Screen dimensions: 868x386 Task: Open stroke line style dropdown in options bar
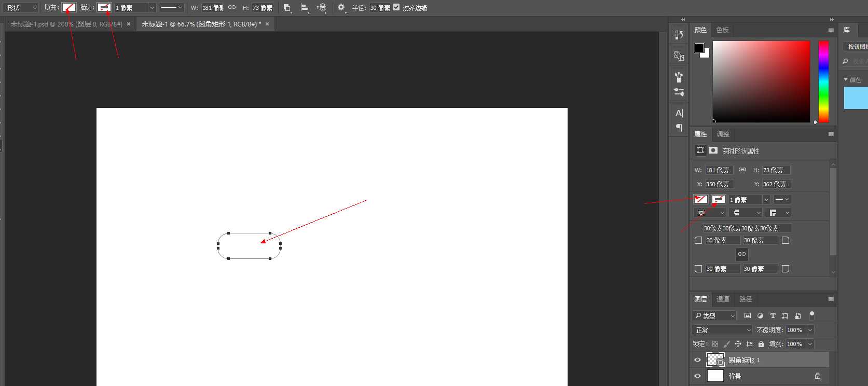click(x=171, y=8)
